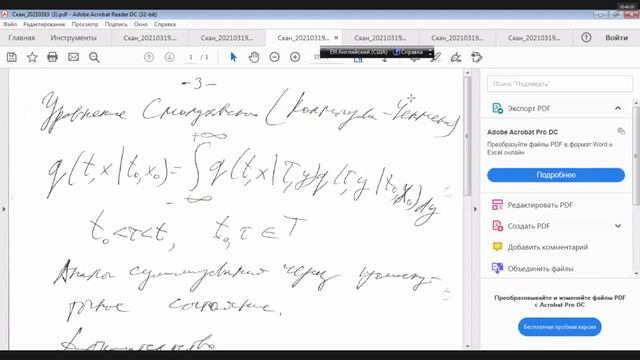Click the document vertical scrollbar thumb
The height and width of the screenshot is (360, 640).
click(x=468, y=136)
